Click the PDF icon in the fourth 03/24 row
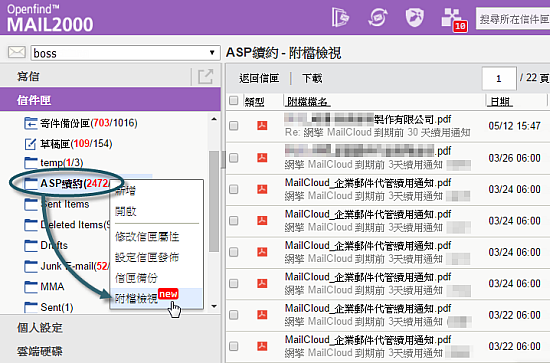 pos(262,283)
